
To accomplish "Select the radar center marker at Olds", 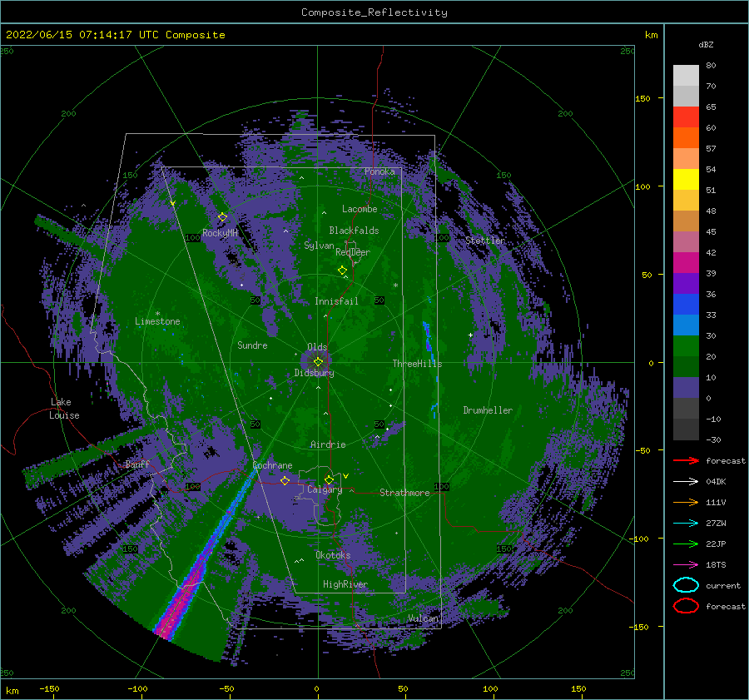I will click(x=318, y=362).
